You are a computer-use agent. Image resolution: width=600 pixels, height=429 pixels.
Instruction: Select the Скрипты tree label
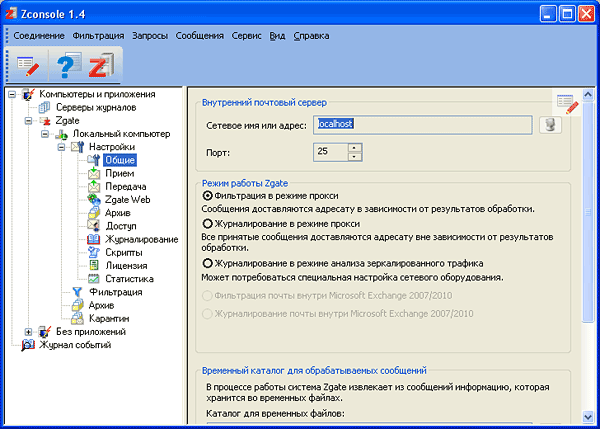124,253
